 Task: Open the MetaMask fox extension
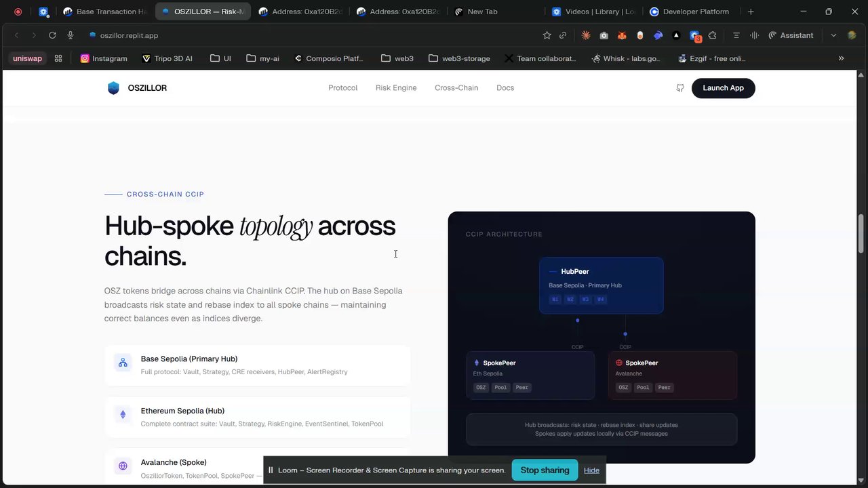622,35
